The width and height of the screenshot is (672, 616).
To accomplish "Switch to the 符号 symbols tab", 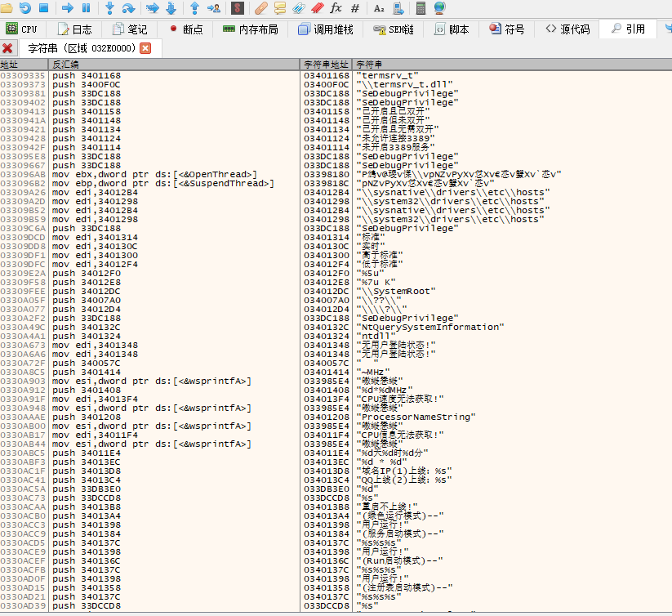I will [507, 29].
